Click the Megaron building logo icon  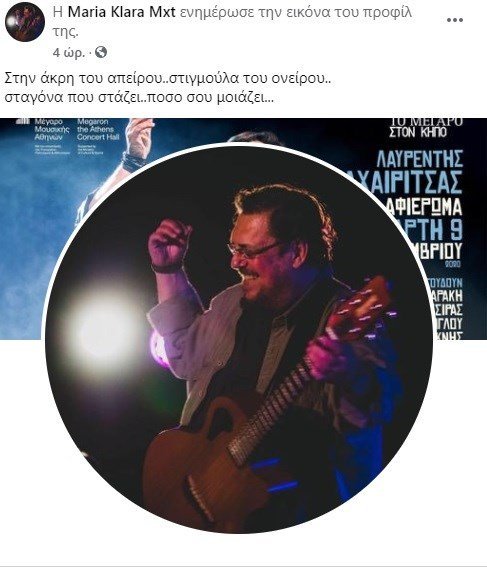22,121
